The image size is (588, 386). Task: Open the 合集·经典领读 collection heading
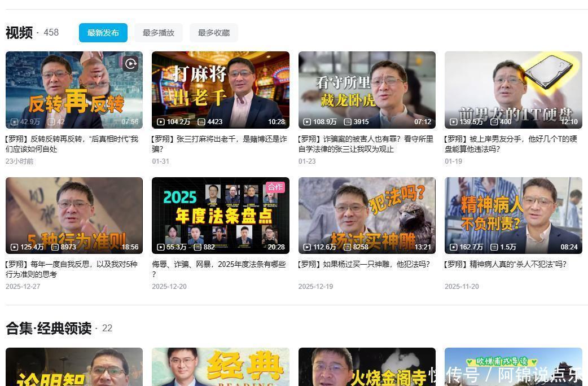coord(49,328)
